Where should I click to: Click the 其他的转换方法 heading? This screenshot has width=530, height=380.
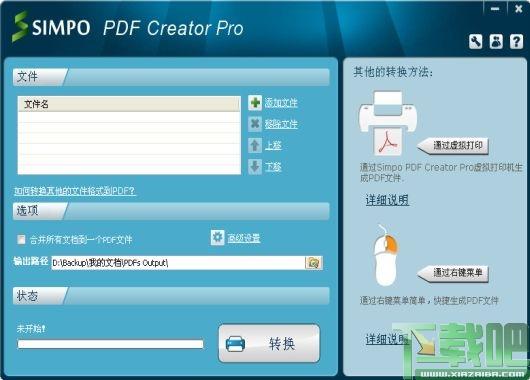[393, 72]
